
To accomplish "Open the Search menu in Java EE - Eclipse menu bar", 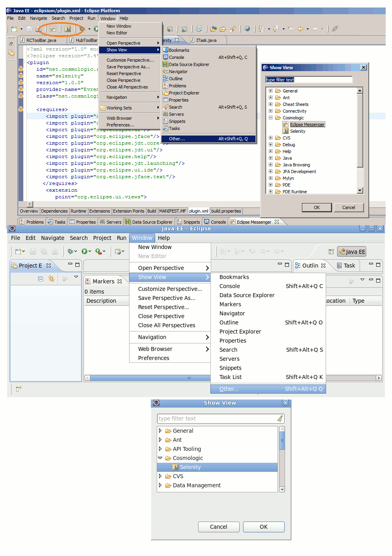I will point(79,238).
